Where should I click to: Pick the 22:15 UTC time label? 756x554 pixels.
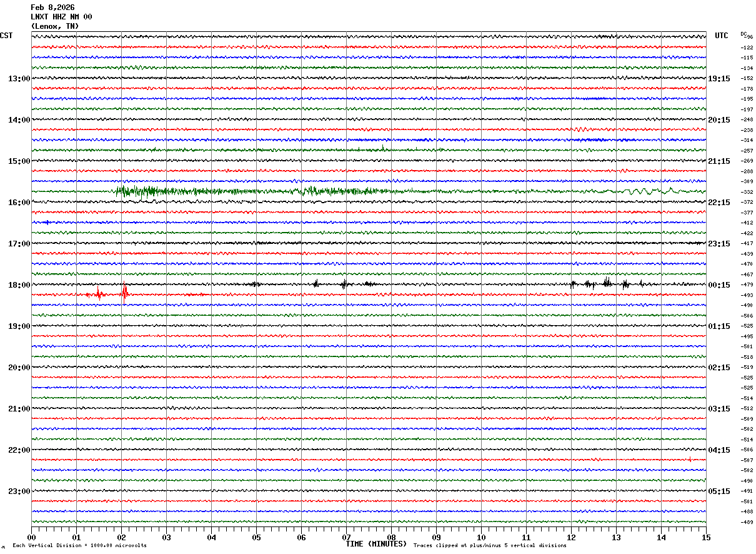pyautogui.click(x=719, y=203)
